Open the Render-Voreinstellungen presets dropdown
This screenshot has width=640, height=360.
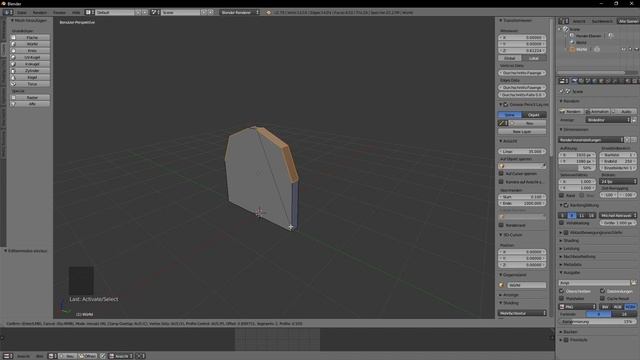[x=591, y=140]
